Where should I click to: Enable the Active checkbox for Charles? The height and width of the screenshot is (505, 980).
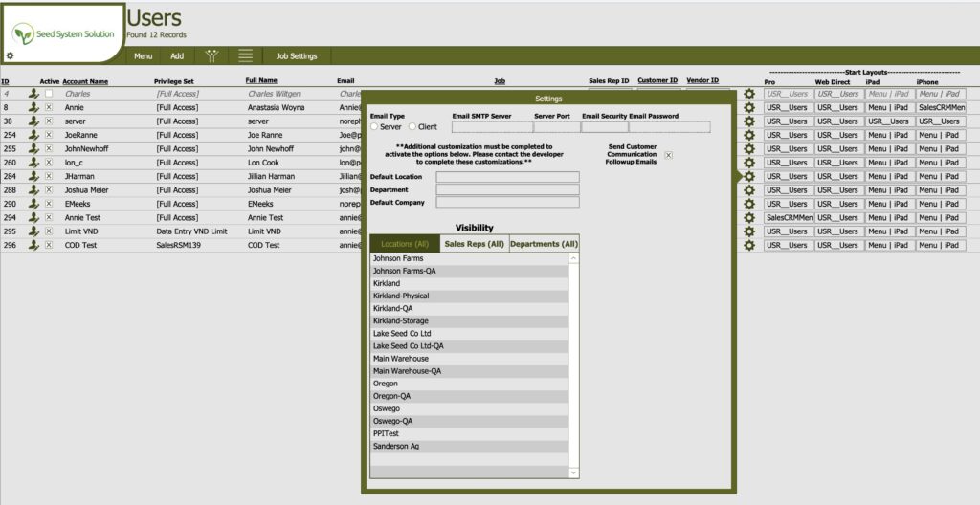tap(49, 95)
